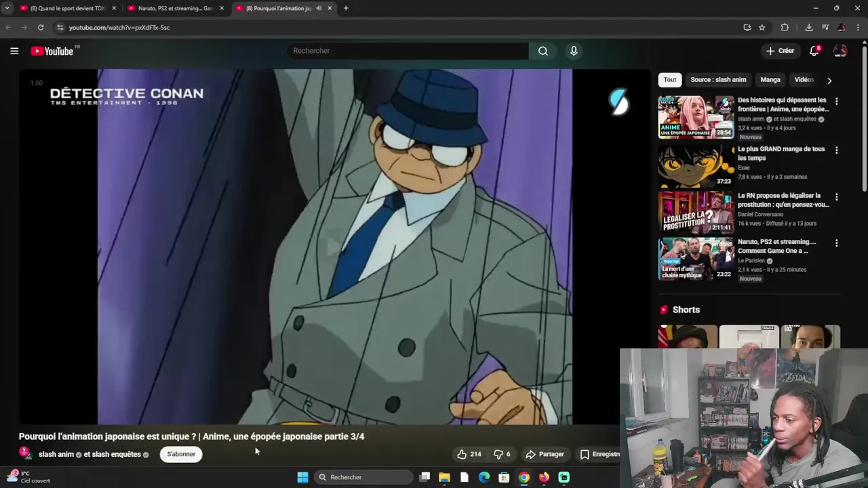Open the Game One 'chaîne mythique' thumbnail
The image size is (868, 488).
tap(696, 258)
